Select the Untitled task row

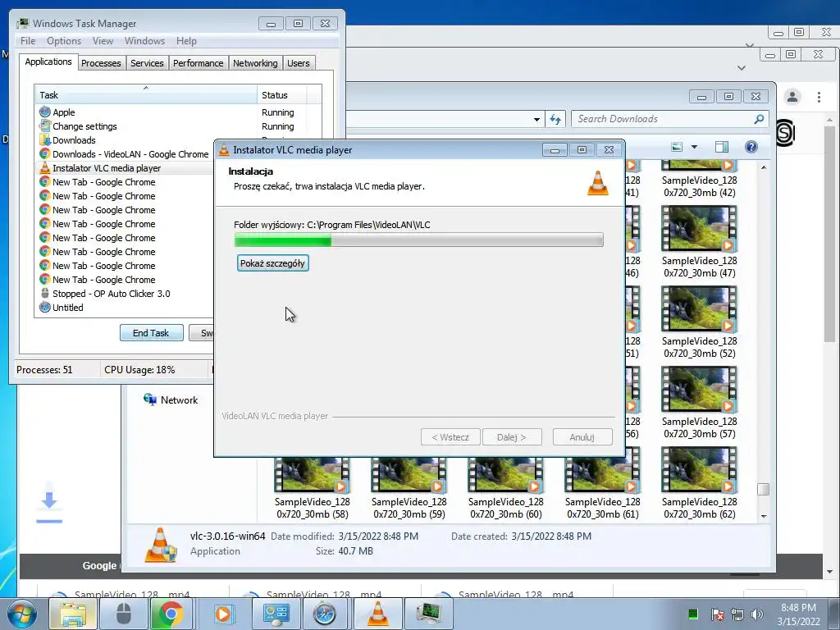coord(126,308)
